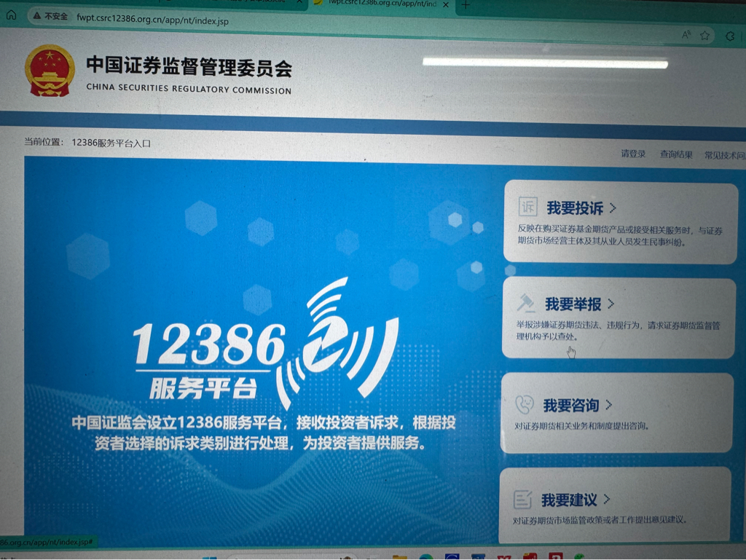
Task: Click the notepad icon for 我要建议
Action: click(522, 500)
